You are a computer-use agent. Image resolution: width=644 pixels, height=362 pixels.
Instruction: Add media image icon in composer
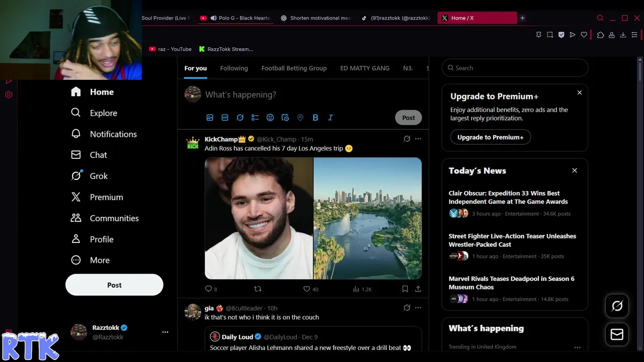click(x=210, y=118)
